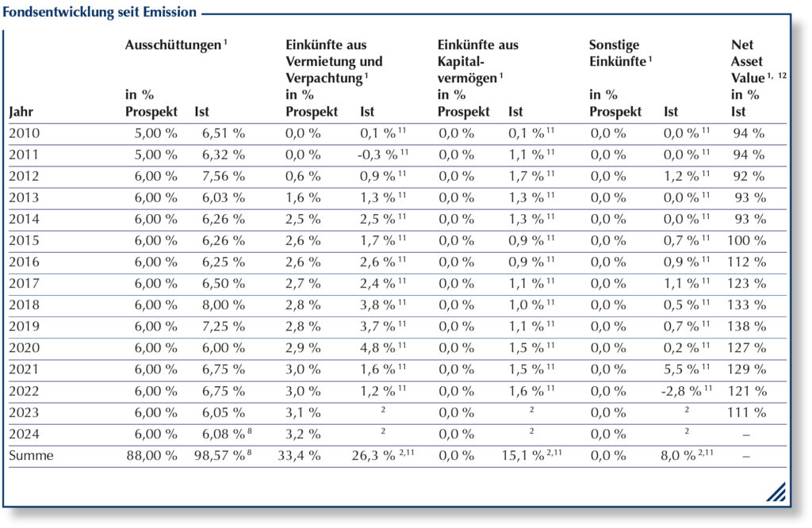The height and width of the screenshot is (528, 812).
Task: Select the "Summe" row label
Action: pos(31,456)
